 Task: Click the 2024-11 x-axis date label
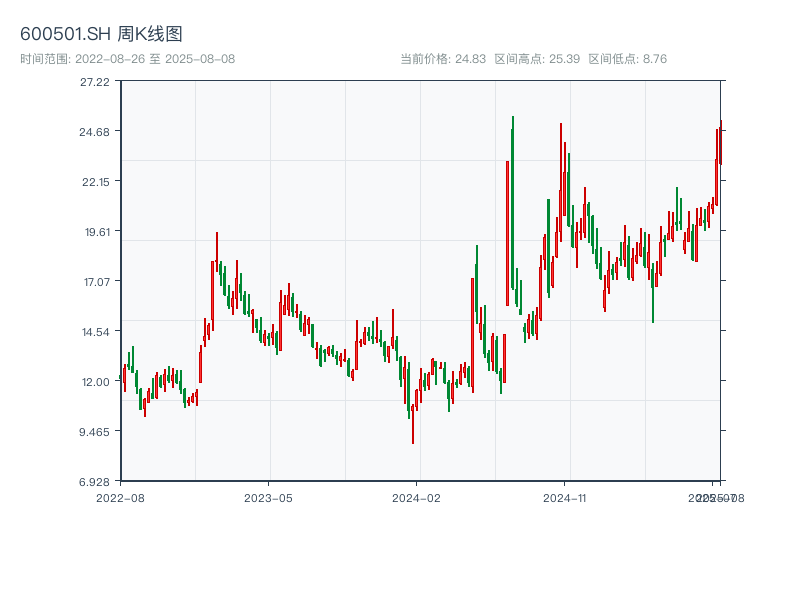coord(565,497)
